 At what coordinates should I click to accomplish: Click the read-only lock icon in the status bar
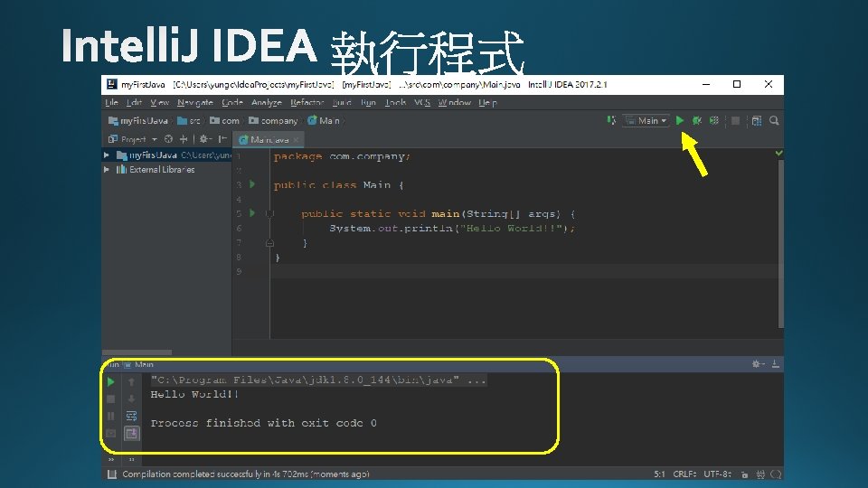tap(744, 474)
